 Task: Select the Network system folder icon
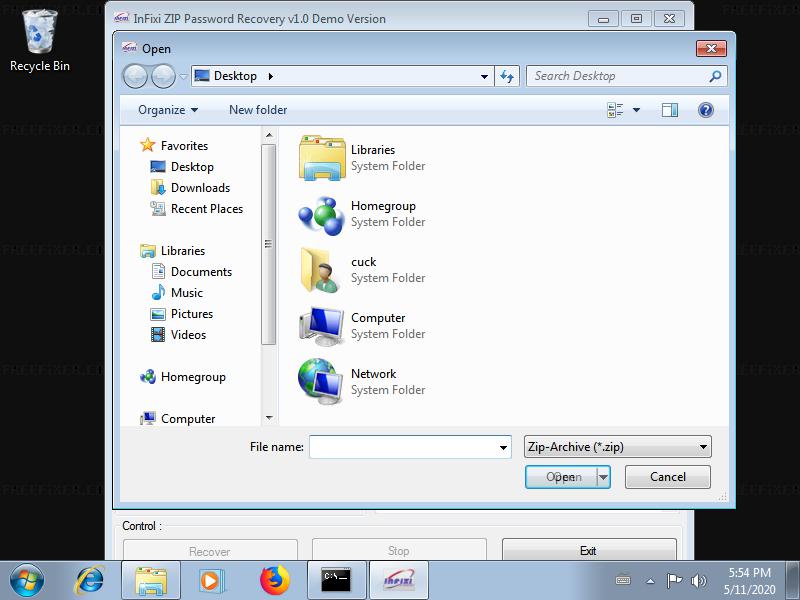click(321, 381)
